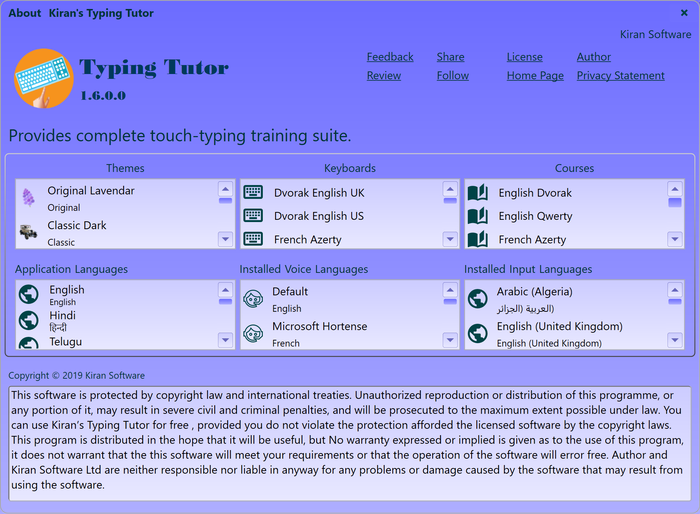Click the keyboard icon beside French Azerty keyboard

(x=253, y=239)
